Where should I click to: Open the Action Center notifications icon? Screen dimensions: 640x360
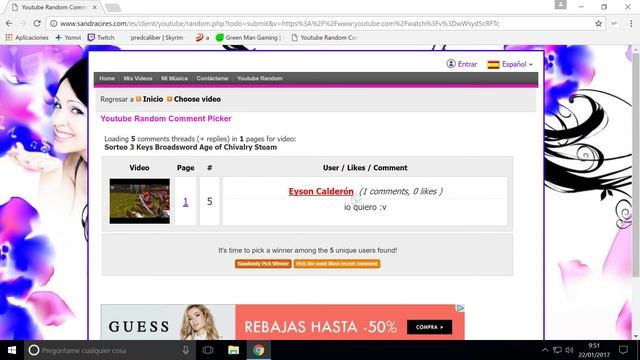coord(623,350)
